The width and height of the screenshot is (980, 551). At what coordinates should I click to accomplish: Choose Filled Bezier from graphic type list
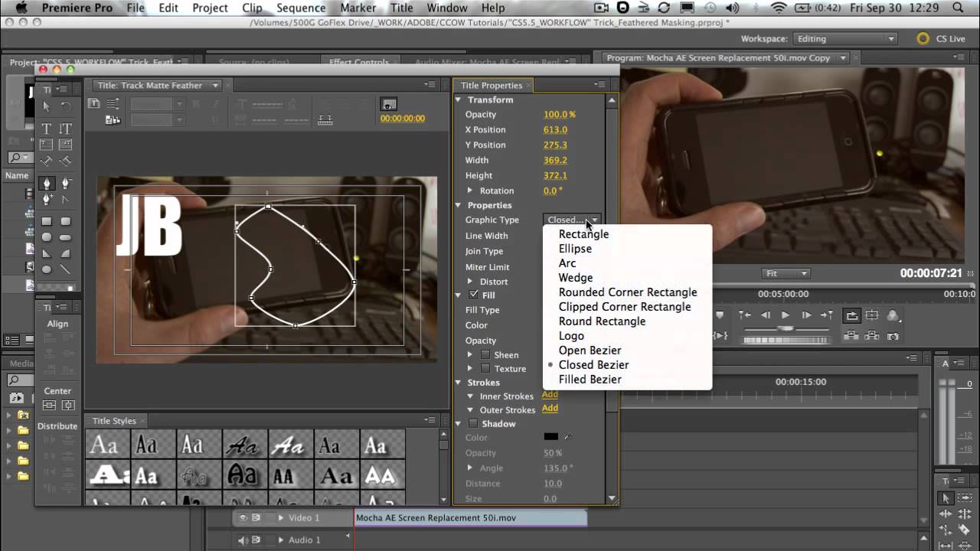(590, 380)
